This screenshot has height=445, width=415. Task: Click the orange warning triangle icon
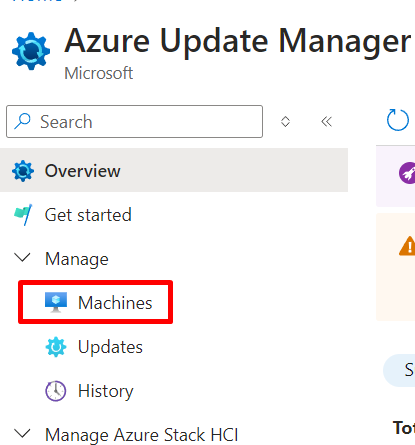407,246
